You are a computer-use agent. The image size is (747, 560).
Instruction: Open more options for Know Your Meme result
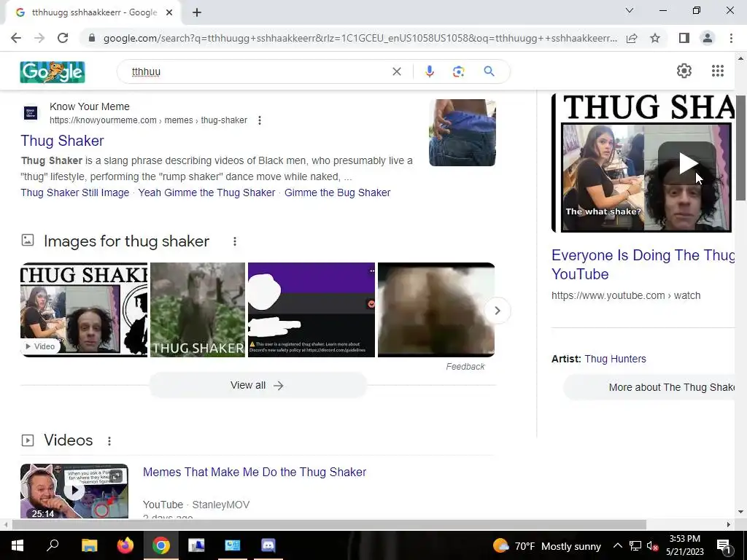point(259,120)
